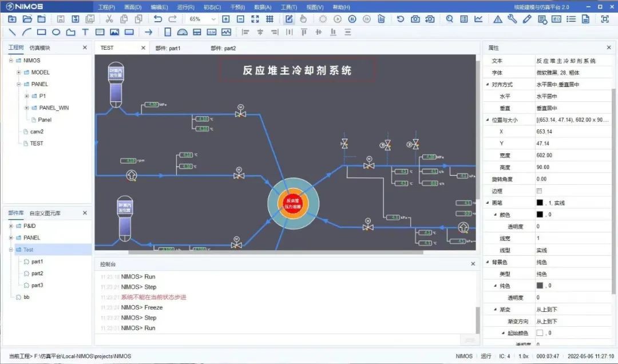Click the Undo arrow icon
Viewport: 618px width, 364px height.
coord(158,19)
